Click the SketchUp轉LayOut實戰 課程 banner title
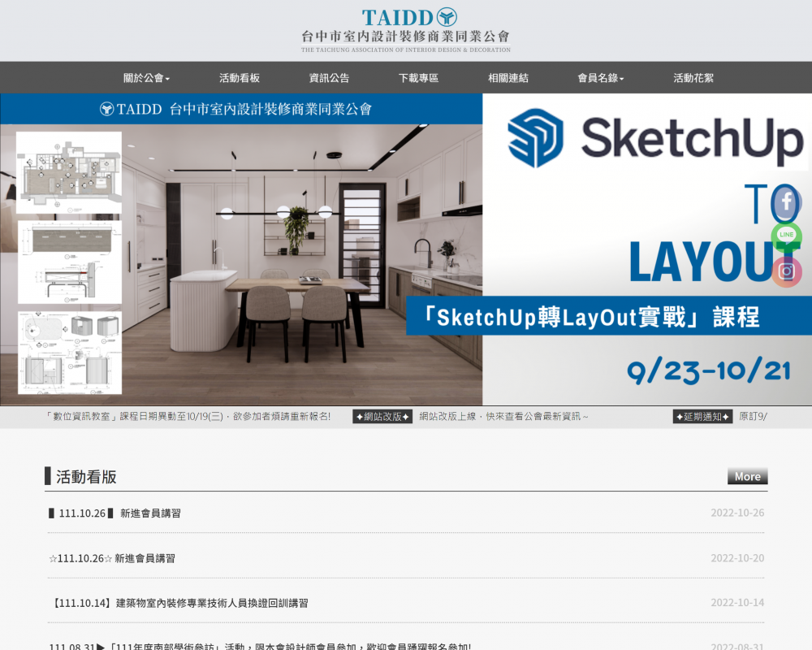Viewport: 812px width, 650px height. tap(591, 317)
